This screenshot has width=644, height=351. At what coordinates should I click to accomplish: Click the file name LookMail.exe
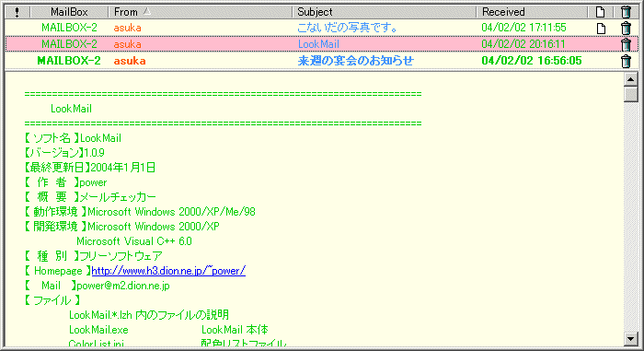coord(98,330)
